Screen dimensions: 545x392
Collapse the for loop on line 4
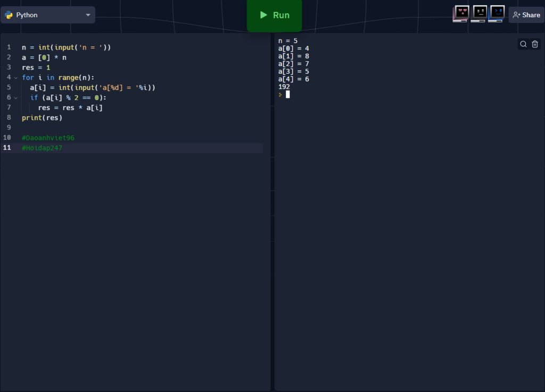click(16, 78)
